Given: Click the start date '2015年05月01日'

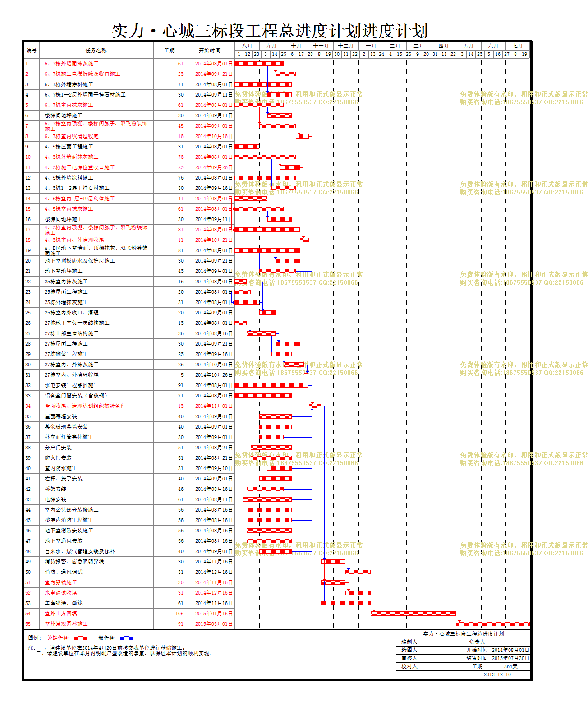Looking at the screenshot, I should point(214,624).
